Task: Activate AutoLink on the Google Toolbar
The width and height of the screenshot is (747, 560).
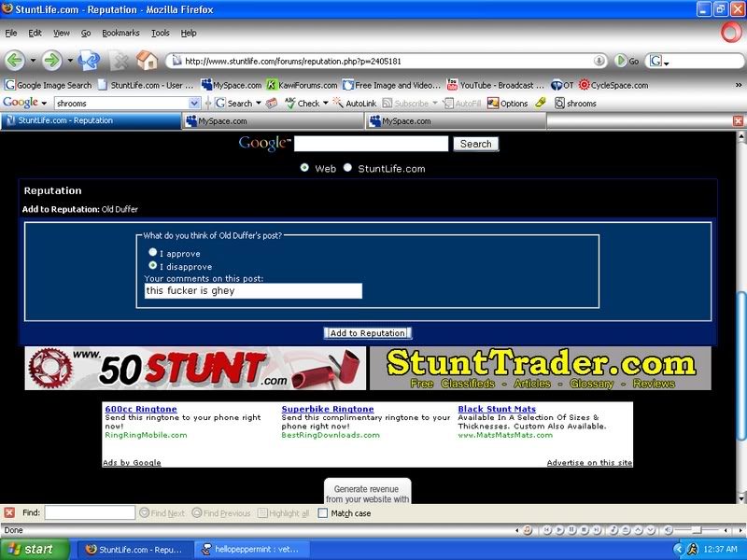Action: [357, 102]
